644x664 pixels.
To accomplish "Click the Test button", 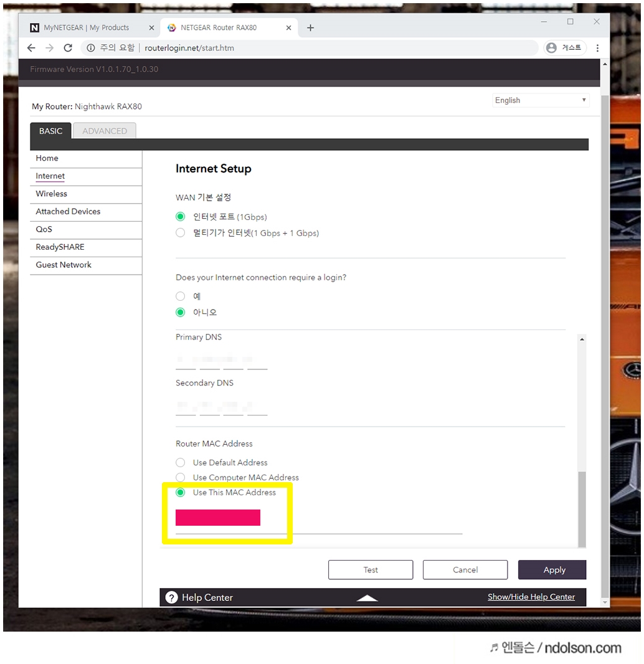I will 371,570.
